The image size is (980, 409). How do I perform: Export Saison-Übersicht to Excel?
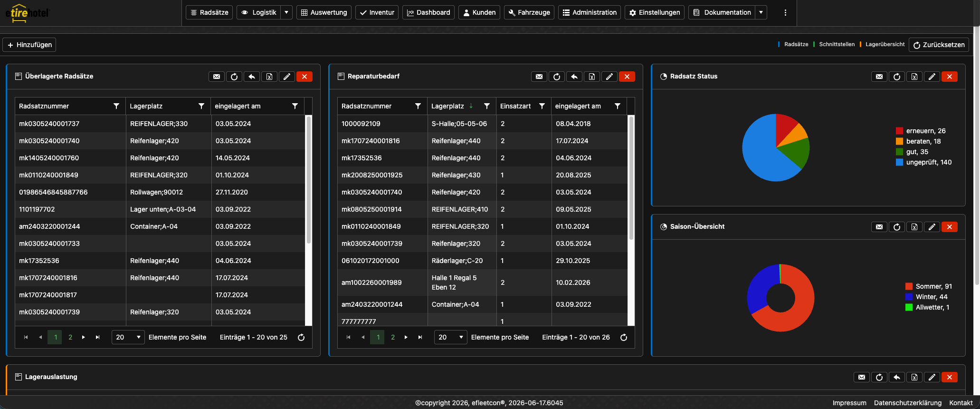click(914, 227)
